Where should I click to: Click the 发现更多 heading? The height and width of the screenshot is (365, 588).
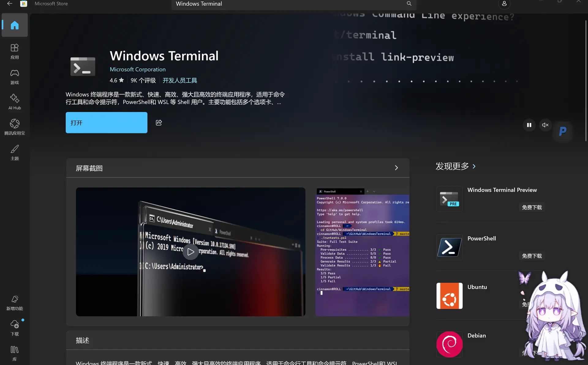pyautogui.click(x=452, y=166)
